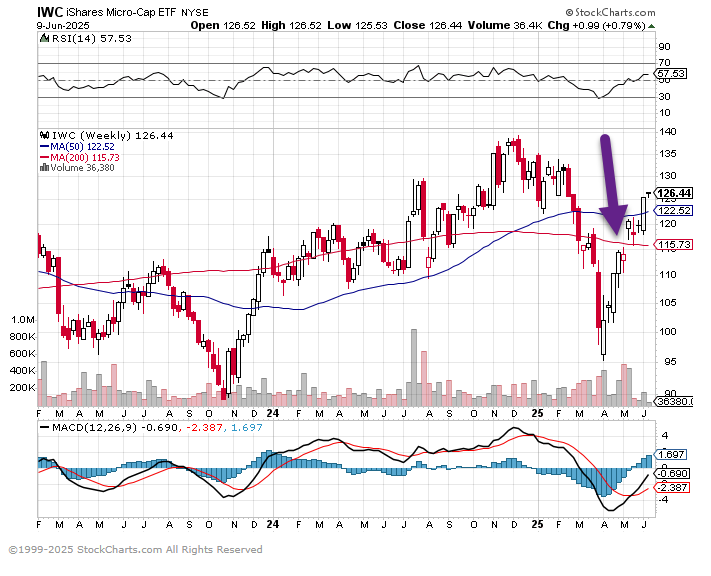The width and height of the screenshot is (711, 576).
Task: Click the volume bars icon in legend
Action: pos(44,167)
